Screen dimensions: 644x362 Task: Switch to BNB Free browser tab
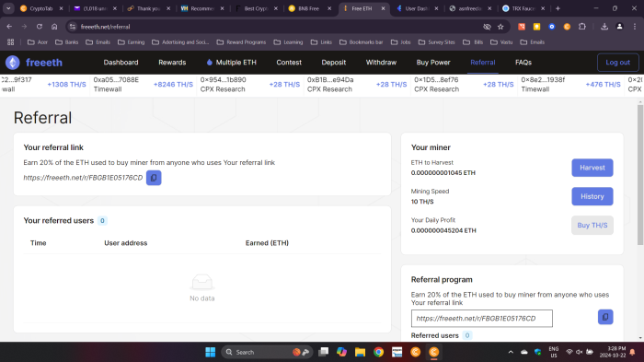pos(308,8)
